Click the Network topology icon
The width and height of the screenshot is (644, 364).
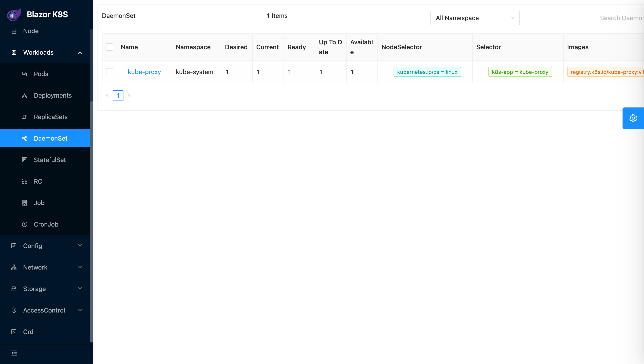pyautogui.click(x=14, y=267)
